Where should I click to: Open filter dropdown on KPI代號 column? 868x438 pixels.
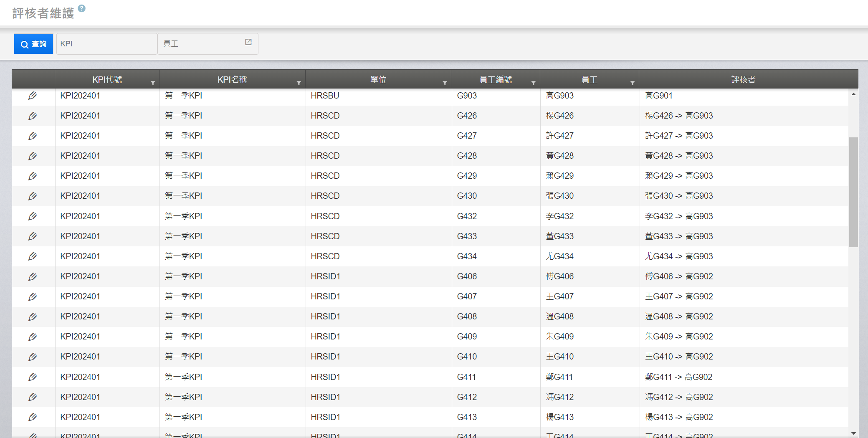coord(153,83)
